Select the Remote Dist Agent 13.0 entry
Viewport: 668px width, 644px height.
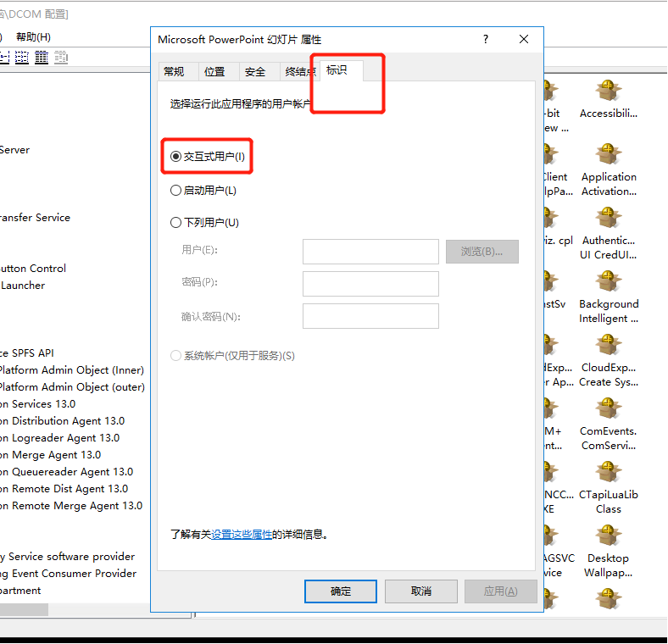(64, 489)
